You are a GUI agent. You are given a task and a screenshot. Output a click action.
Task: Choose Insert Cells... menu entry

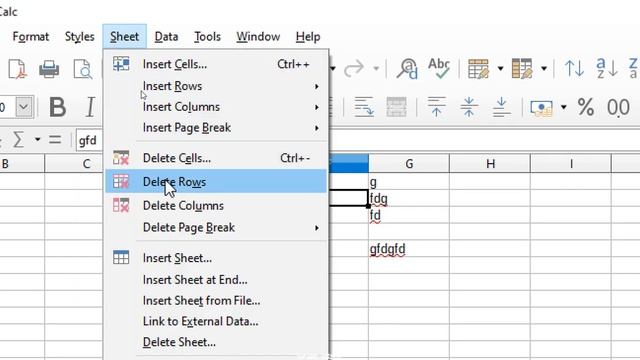216,64
